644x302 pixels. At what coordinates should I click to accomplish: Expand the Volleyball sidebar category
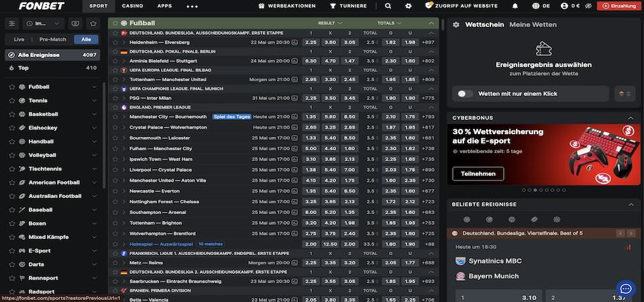(94, 155)
